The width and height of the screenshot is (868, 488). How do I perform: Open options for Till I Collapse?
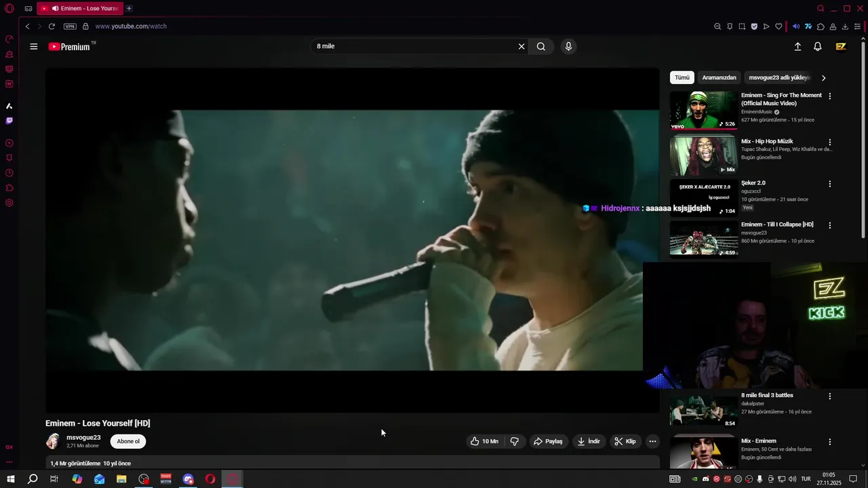tap(829, 225)
